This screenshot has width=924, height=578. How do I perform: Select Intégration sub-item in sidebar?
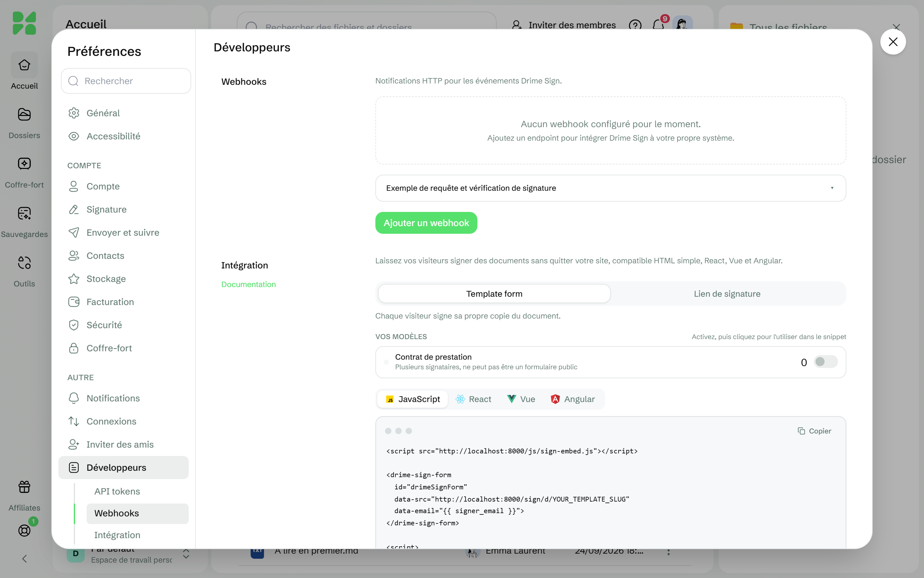click(137, 535)
